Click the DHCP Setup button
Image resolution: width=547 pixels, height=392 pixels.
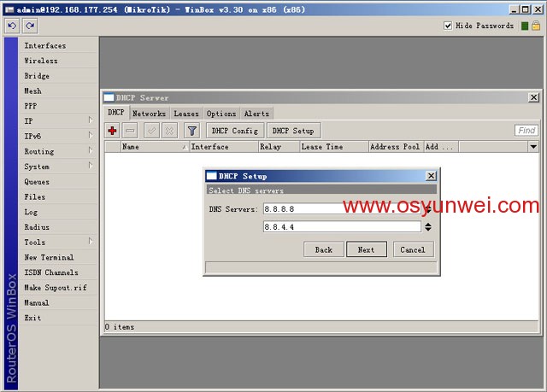(x=293, y=131)
